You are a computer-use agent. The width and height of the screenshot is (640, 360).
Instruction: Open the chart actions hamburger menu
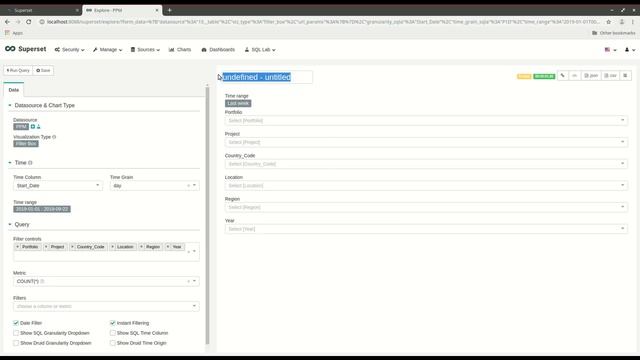tap(625, 76)
